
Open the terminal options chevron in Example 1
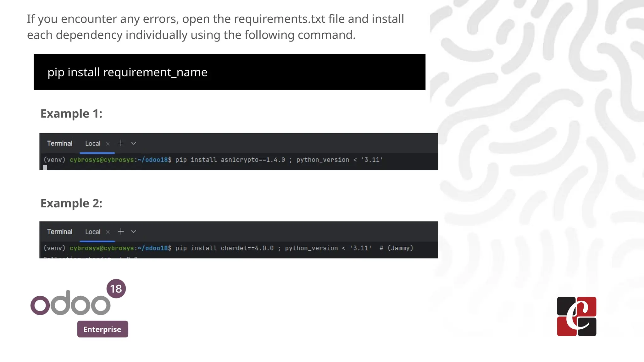tap(134, 143)
